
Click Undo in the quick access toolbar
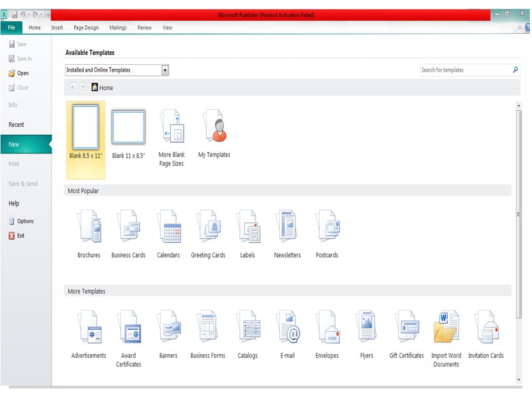[x=23, y=14]
